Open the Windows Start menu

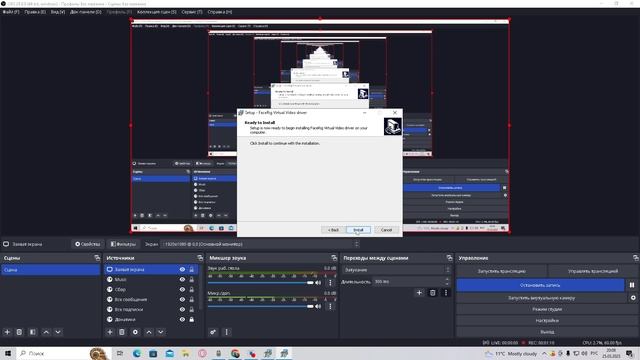8,353
